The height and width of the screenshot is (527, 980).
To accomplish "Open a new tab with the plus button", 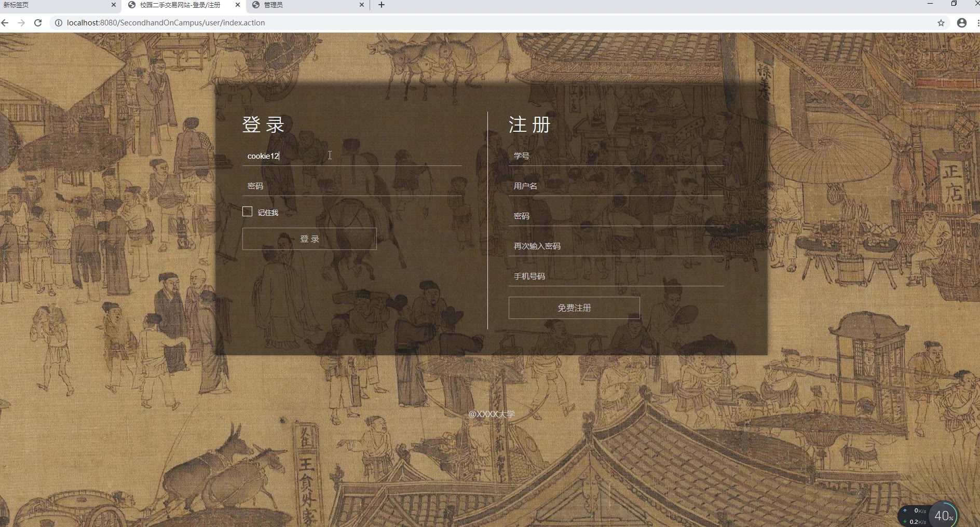I will point(382,5).
